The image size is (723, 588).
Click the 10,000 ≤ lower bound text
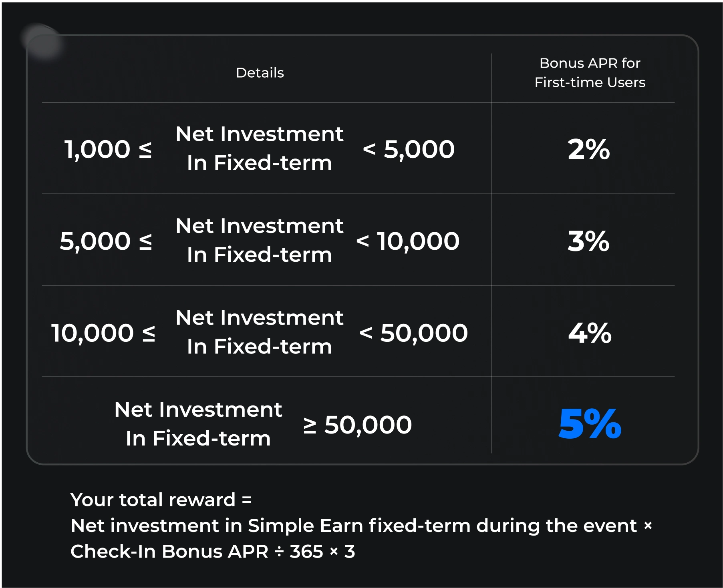[x=103, y=333]
